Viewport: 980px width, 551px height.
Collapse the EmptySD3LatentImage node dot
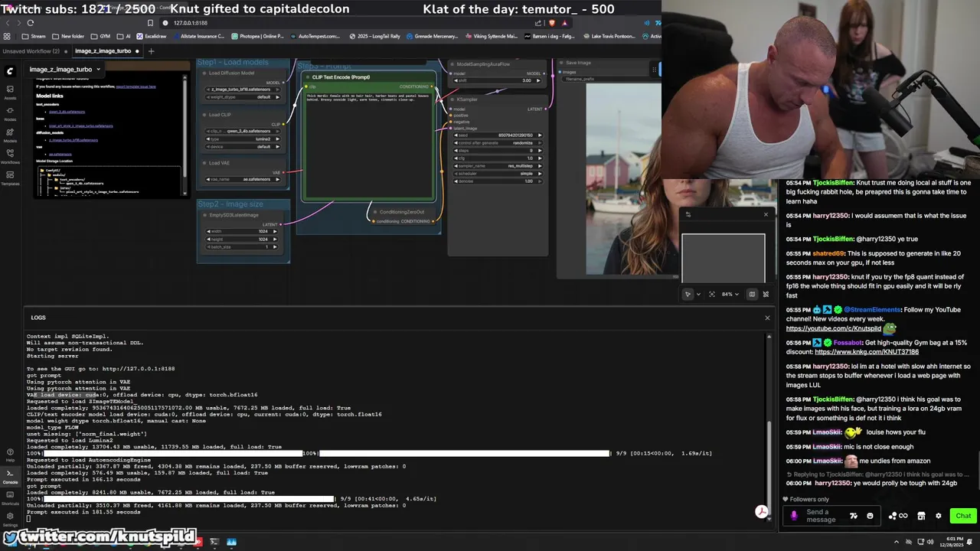(x=204, y=215)
